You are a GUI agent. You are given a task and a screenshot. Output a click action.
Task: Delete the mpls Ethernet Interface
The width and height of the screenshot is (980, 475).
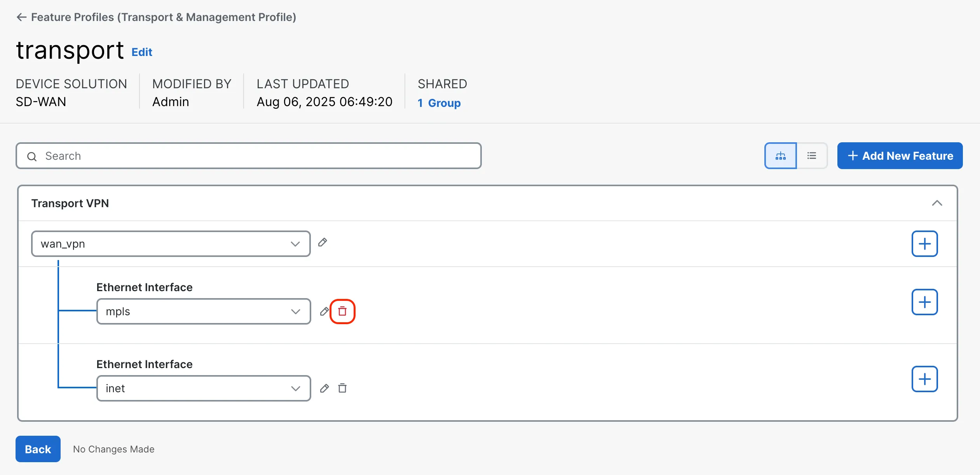point(342,311)
